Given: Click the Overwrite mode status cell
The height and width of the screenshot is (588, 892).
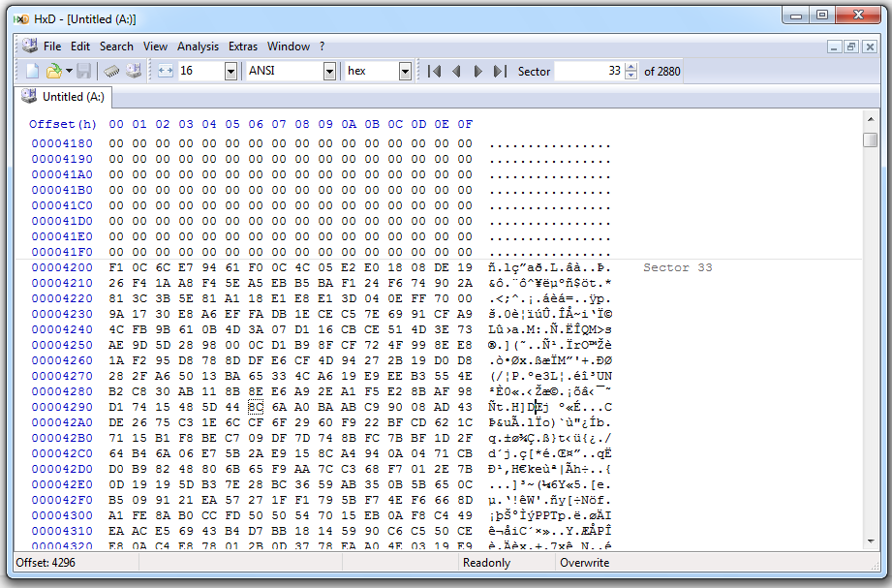Looking at the screenshot, I should (584, 563).
